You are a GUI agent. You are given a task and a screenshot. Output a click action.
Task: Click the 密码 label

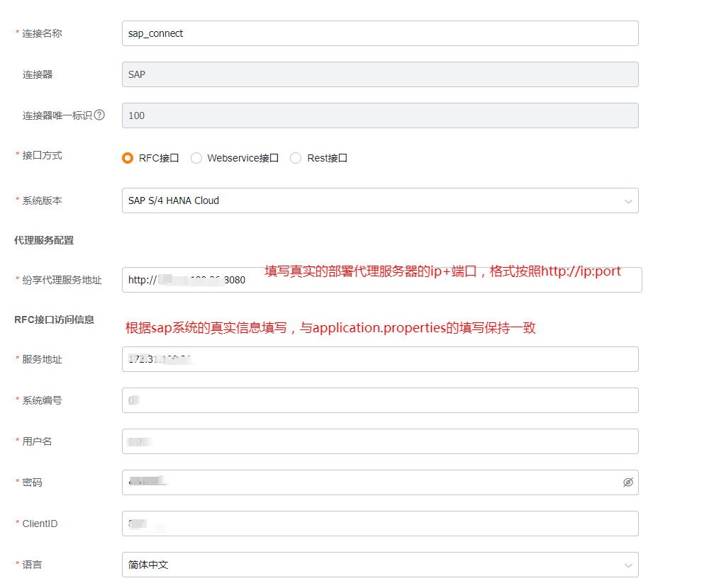(32, 482)
